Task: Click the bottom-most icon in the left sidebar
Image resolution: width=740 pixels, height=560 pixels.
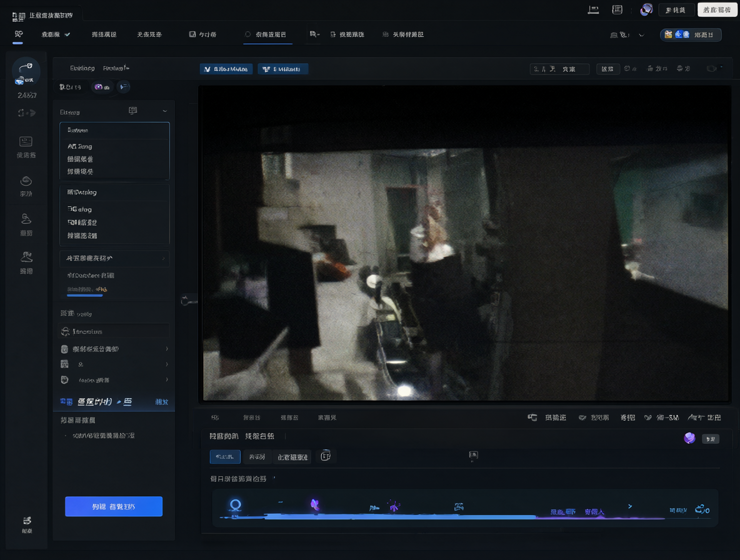Action: pos(27,521)
